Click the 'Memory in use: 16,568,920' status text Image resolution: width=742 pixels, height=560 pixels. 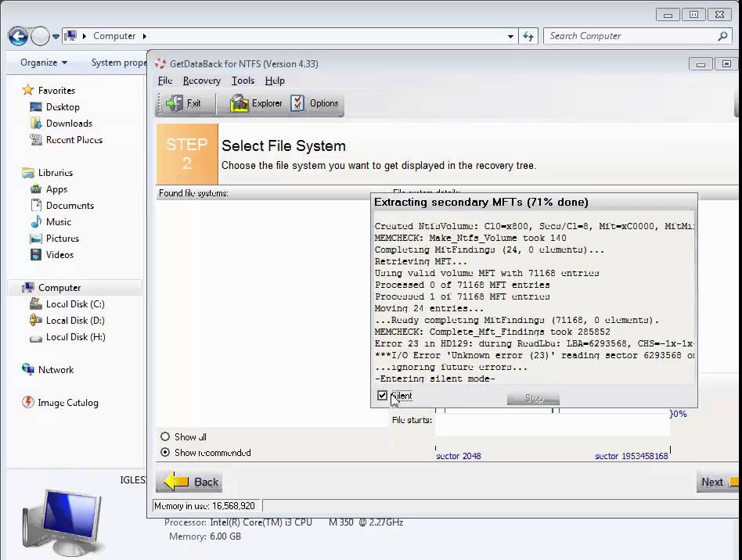click(204, 505)
